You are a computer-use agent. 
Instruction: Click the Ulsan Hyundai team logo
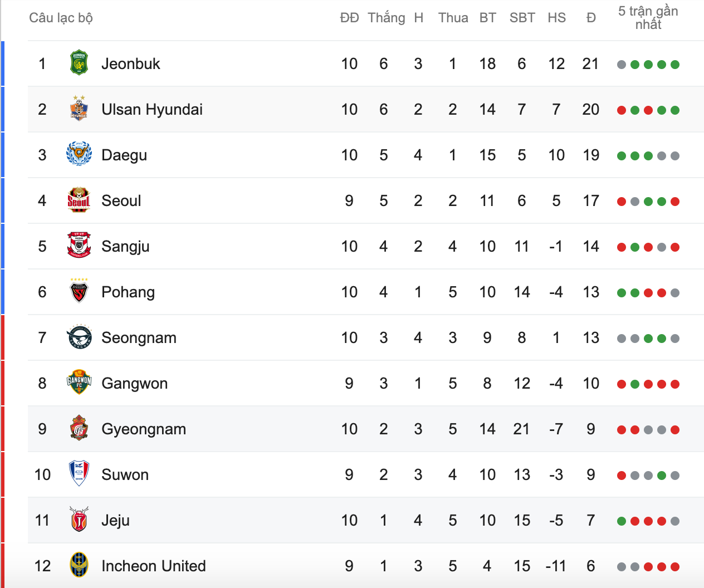coord(79,109)
